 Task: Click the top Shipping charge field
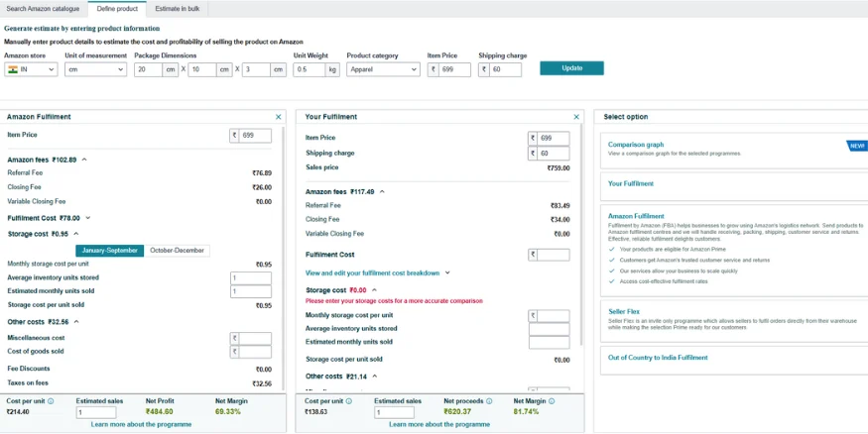[505, 69]
